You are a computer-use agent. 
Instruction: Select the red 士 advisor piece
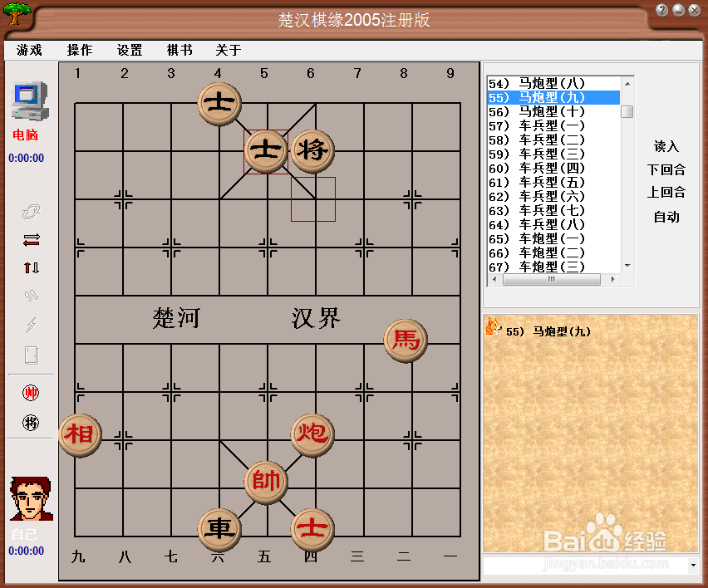click(x=312, y=530)
